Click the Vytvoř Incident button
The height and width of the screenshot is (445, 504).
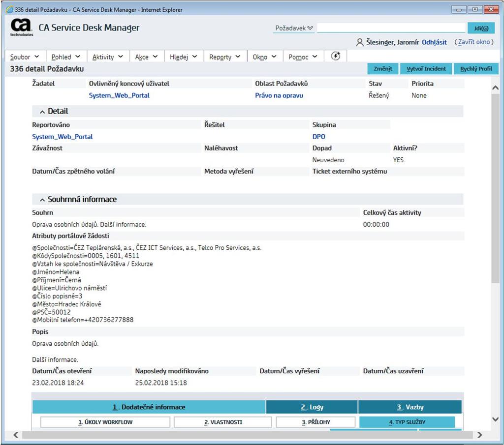[426, 69]
